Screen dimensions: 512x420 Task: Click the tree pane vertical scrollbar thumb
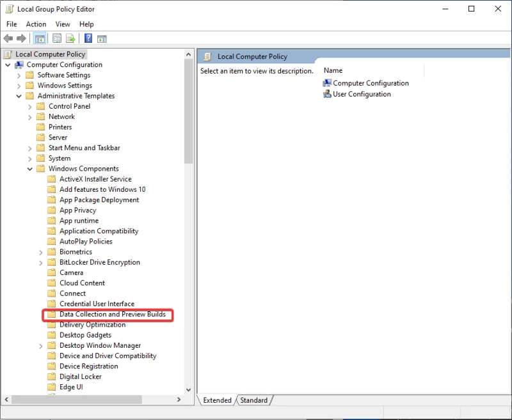pos(188,111)
